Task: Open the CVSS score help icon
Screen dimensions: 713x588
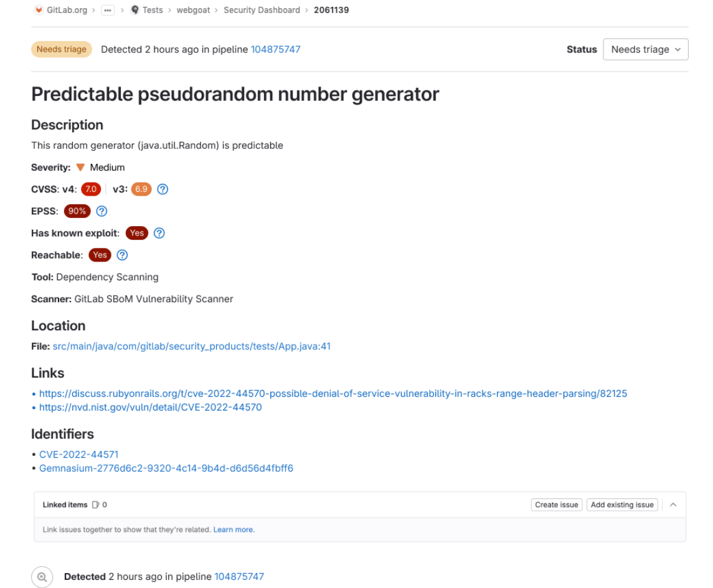Action: coord(163,189)
